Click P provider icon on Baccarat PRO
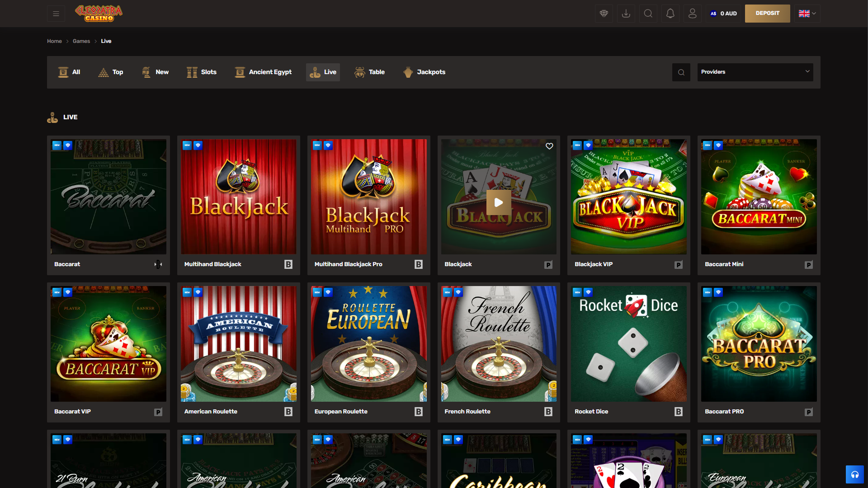This screenshot has width=868, height=488. 809,412
